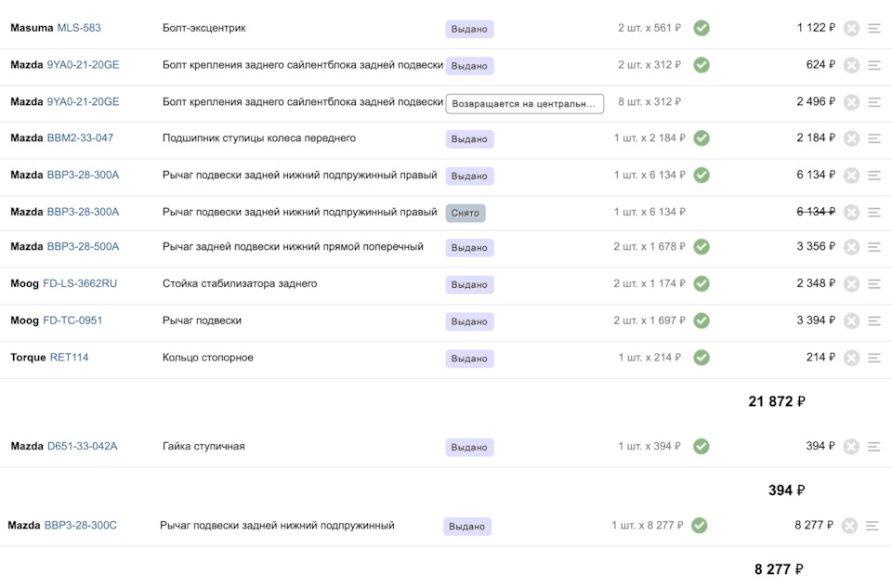Open row menu for Moog FD-LS-3662RU
The width and height of the screenshot is (892, 588).
coord(874,283)
